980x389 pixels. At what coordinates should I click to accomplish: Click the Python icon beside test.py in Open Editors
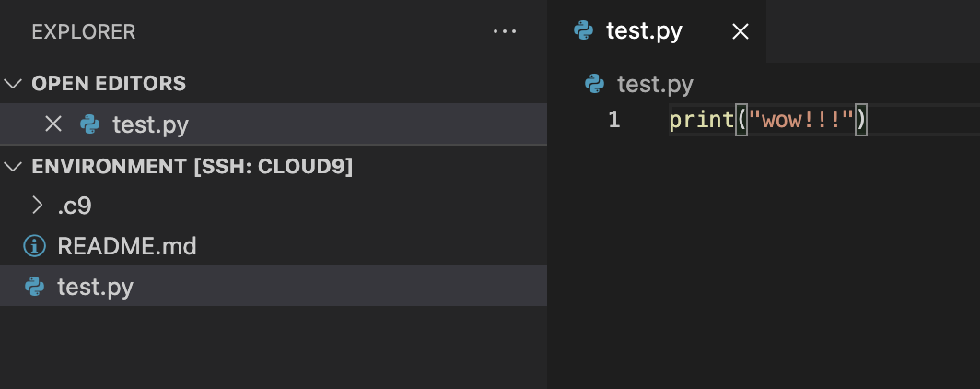pyautogui.click(x=90, y=124)
